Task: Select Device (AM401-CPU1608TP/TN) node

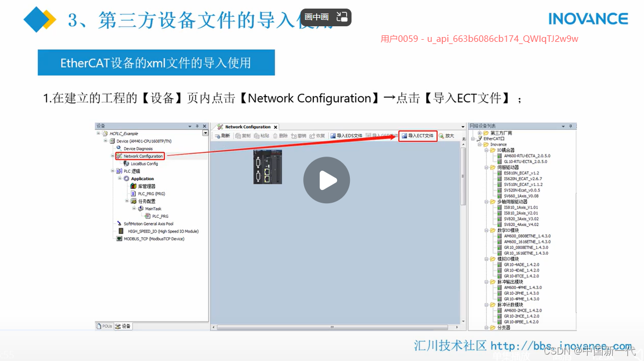Action: (x=141, y=141)
